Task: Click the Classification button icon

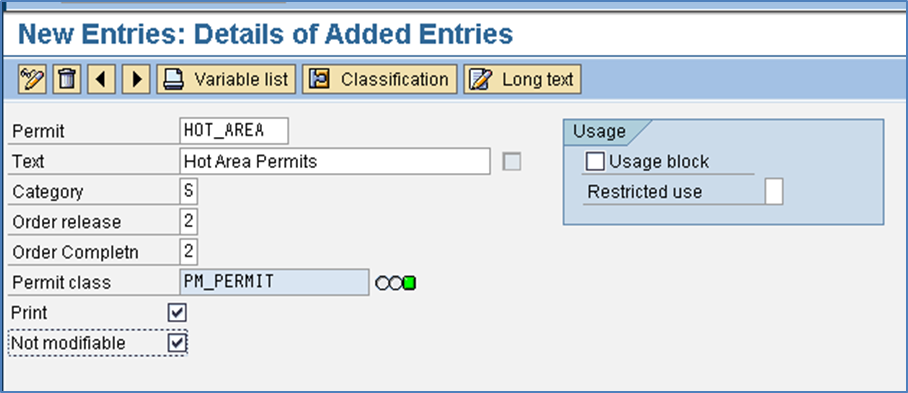Action: coord(319,79)
